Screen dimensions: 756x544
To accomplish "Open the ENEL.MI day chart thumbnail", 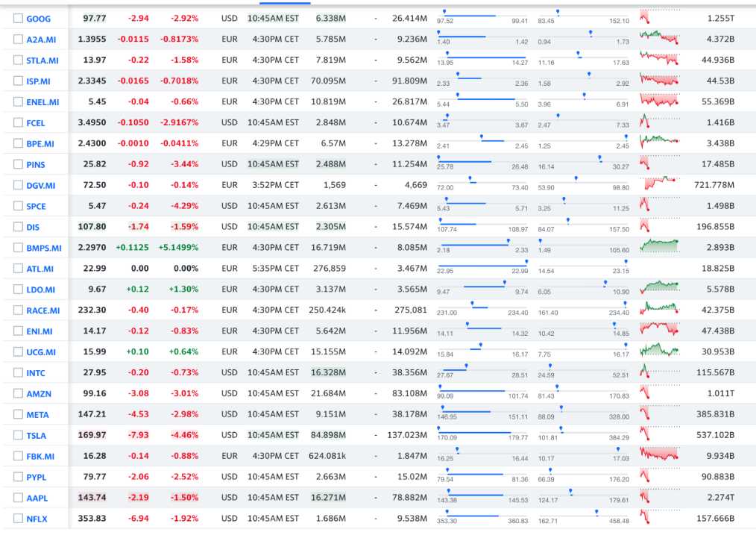I will coord(658,101).
